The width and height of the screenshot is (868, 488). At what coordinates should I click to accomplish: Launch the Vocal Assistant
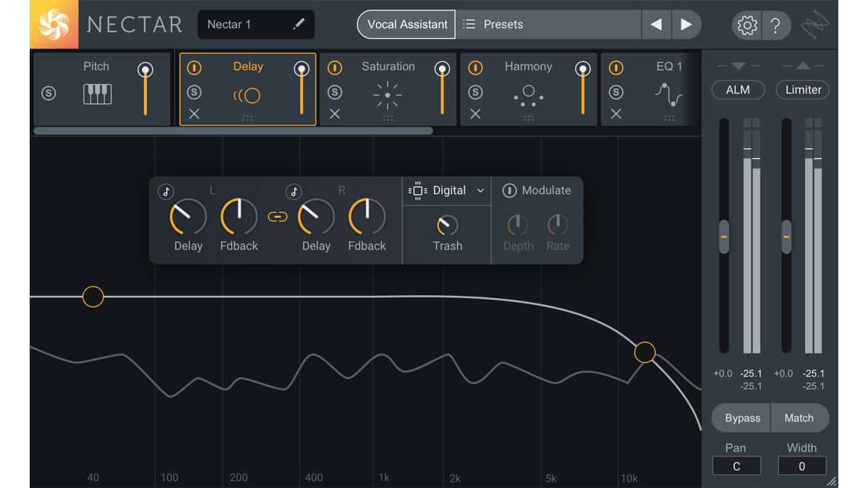tap(406, 24)
